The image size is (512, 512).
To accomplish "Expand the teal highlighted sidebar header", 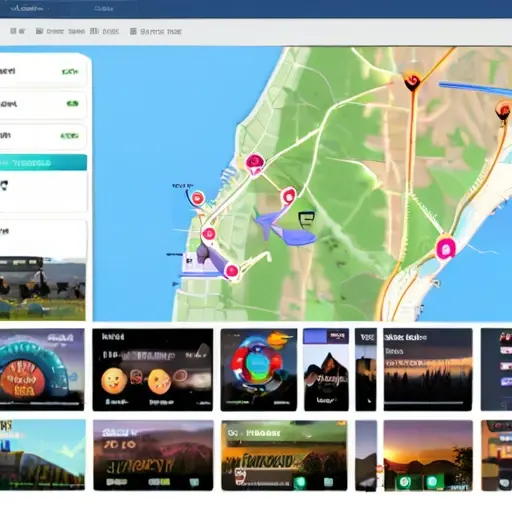I will click(43, 163).
